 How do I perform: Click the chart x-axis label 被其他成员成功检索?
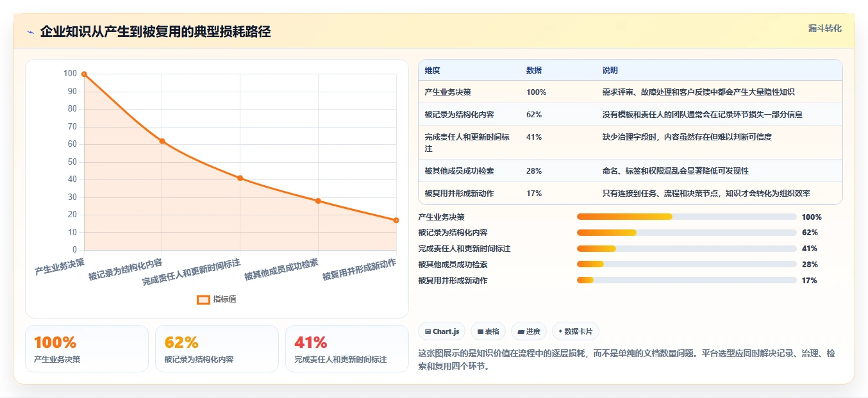click(281, 270)
